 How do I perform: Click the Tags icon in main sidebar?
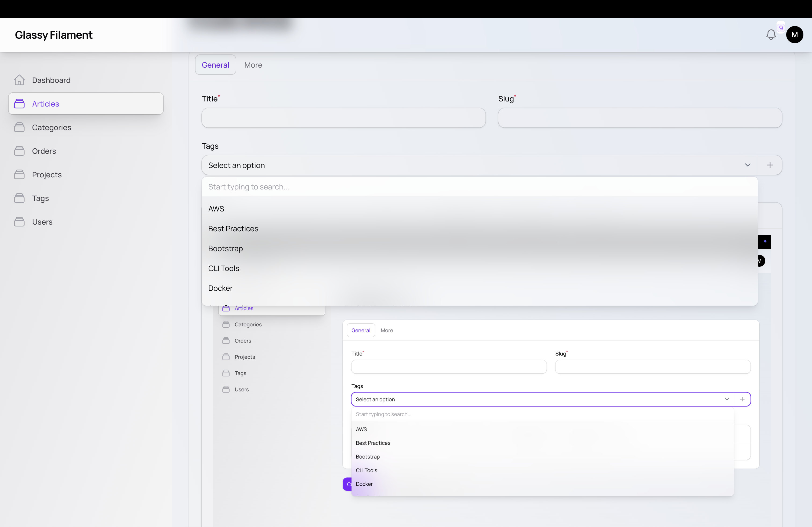pos(19,198)
